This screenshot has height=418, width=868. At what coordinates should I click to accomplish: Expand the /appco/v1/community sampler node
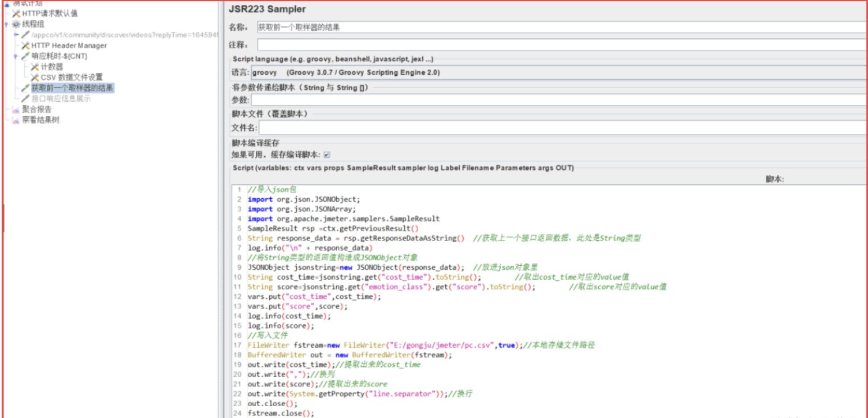[x=16, y=35]
